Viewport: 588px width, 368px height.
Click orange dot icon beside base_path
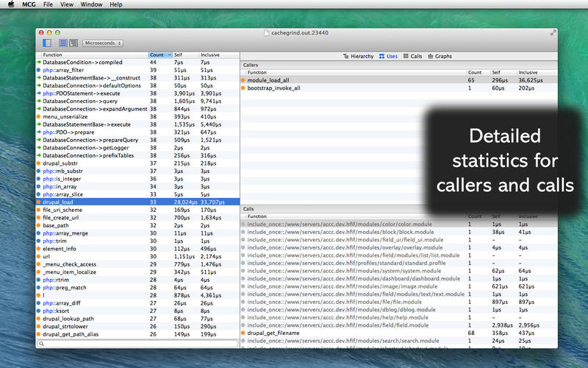coord(38,225)
